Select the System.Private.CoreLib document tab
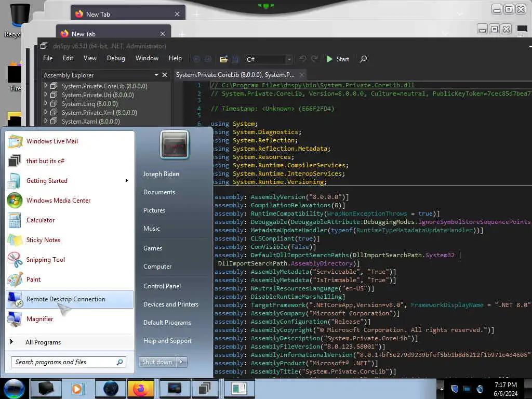The width and height of the screenshot is (532, 399). point(235,75)
